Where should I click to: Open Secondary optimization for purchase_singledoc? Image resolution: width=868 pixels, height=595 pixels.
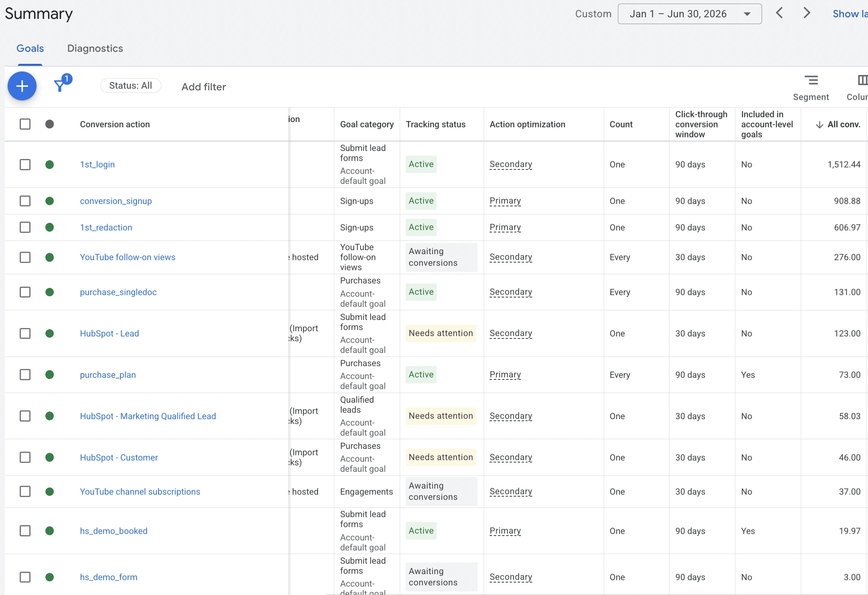click(511, 292)
